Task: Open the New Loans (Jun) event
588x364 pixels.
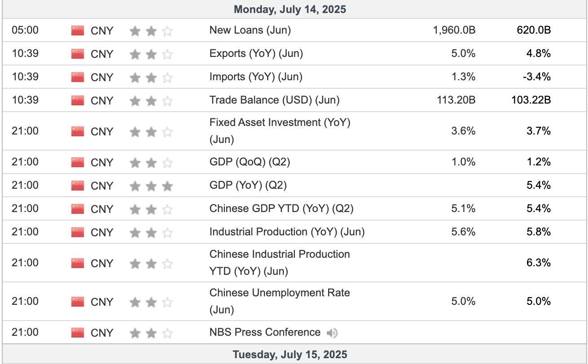Action: tap(250, 30)
